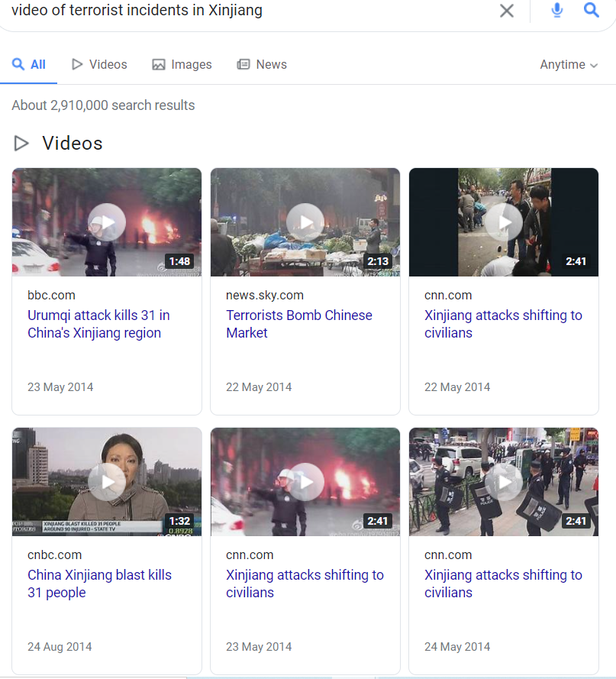
Task: Play the 1:48 bbc.com video thumbnail
Action: point(107,222)
